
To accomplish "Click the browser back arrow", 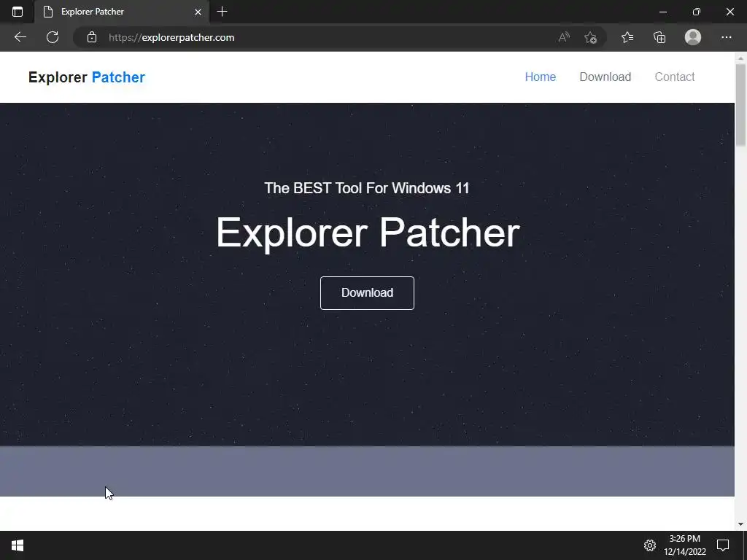I will tap(20, 37).
